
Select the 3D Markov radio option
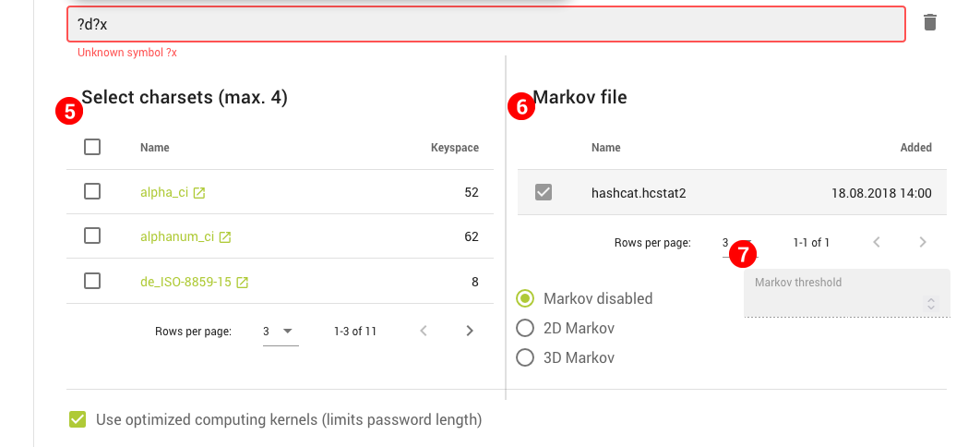click(525, 357)
